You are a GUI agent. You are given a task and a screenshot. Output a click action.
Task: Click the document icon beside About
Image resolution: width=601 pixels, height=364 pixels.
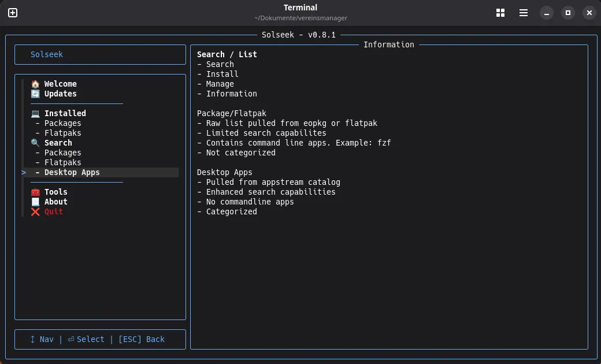[35, 202]
